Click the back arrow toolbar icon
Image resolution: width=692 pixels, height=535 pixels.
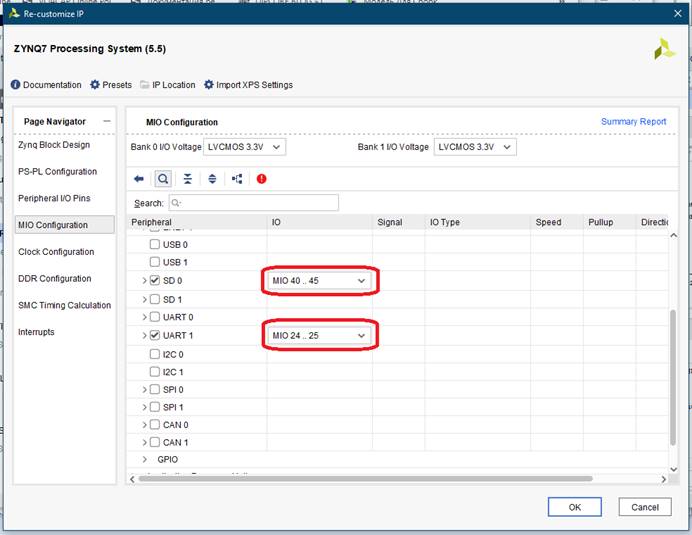click(x=139, y=179)
